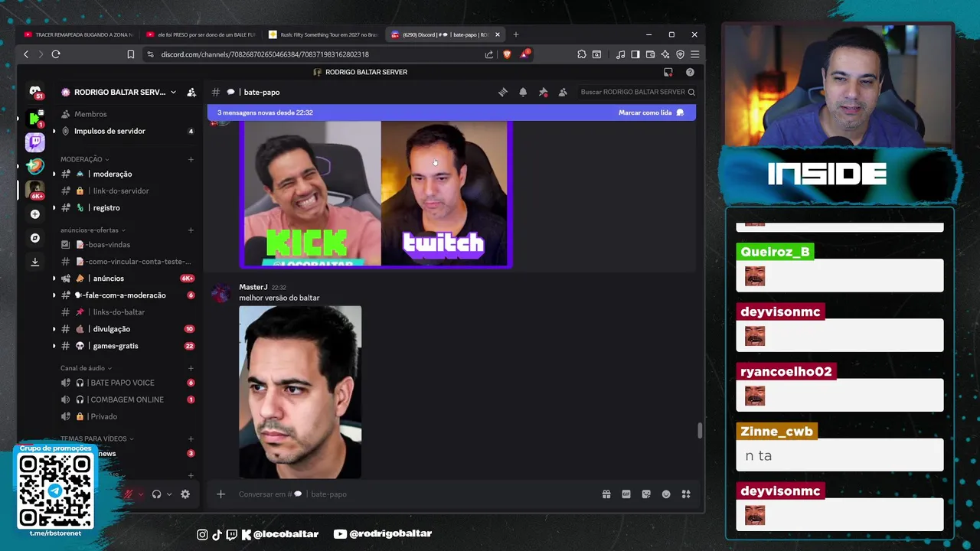Viewport: 980px width, 551px height.
Task: Toggle the microphone mute button
Action: point(129,494)
